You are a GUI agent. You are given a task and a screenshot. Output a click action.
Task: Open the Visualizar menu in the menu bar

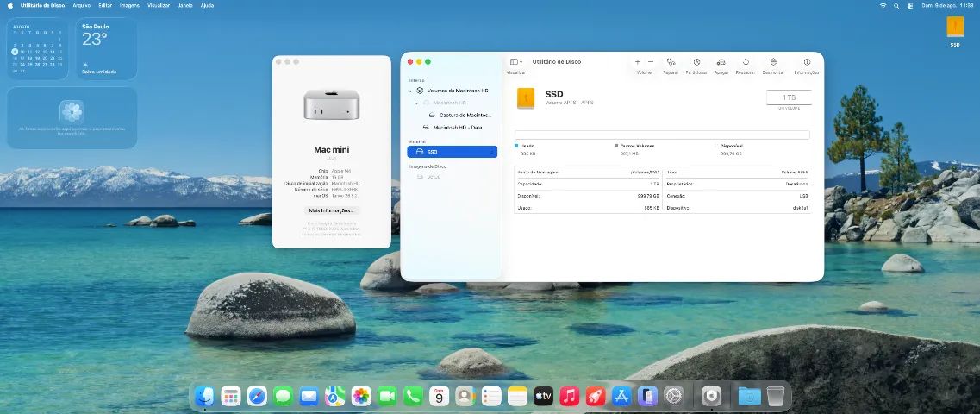158,5
